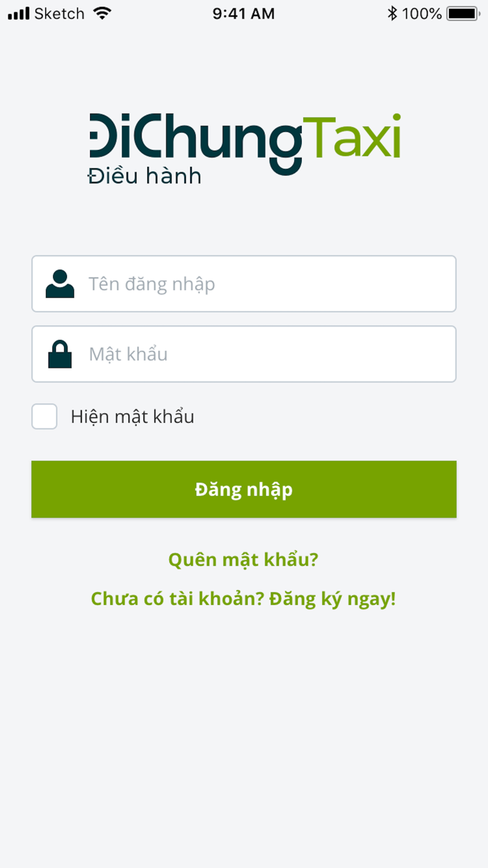Screen dimensions: 488x868
Task: Click 'Đăng ký ngay!' registration link
Action: pyautogui.click(x=333, y=598)
